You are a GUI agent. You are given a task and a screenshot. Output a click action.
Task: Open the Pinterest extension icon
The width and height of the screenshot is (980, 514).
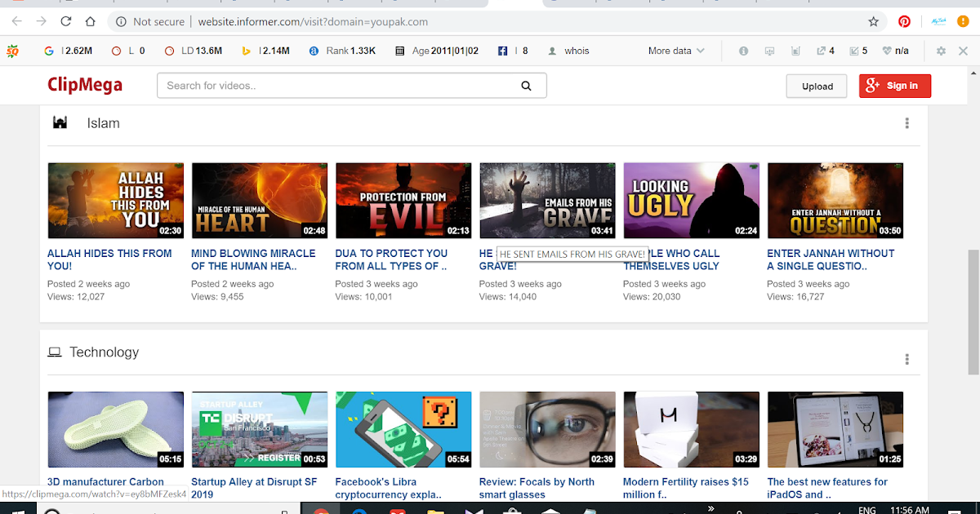[x=905, y=22]
